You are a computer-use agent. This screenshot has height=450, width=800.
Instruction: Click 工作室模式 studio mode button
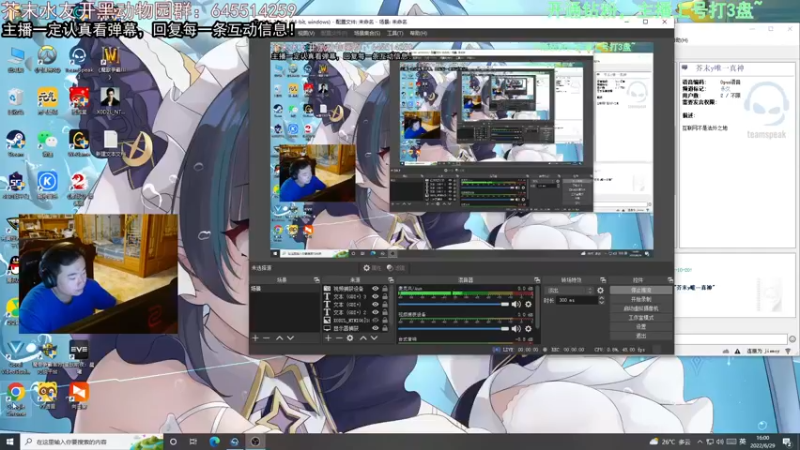tap(641, 318)
